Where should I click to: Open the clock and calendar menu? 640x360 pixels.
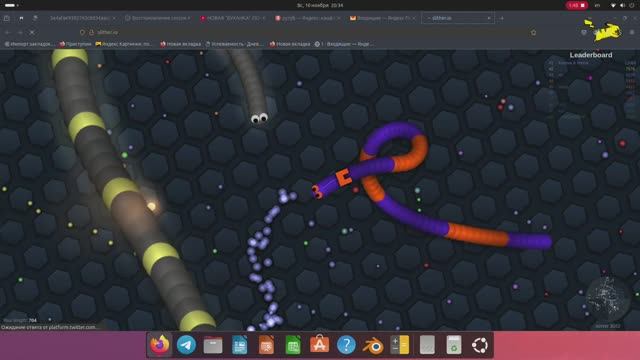pos(320,5)
